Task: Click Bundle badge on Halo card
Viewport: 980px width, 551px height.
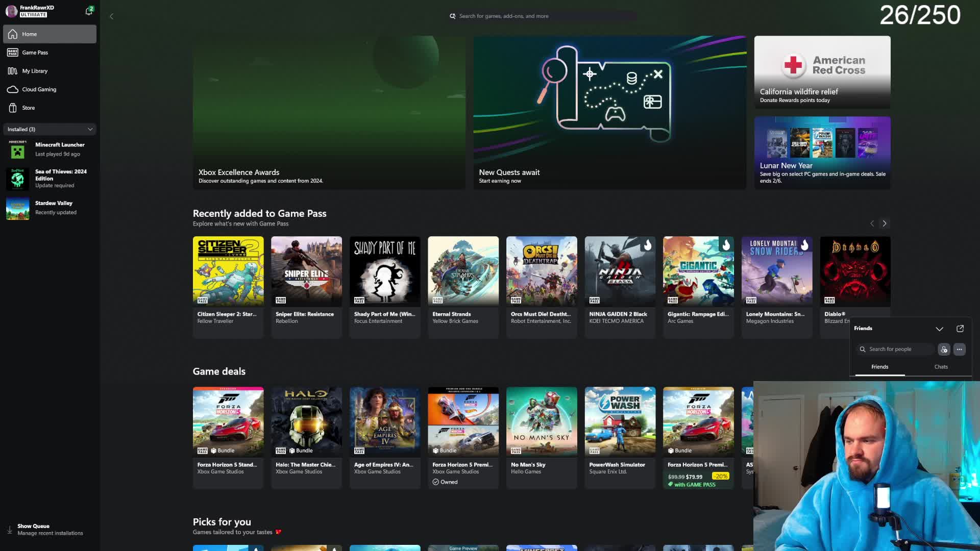Action: point(301,450)
